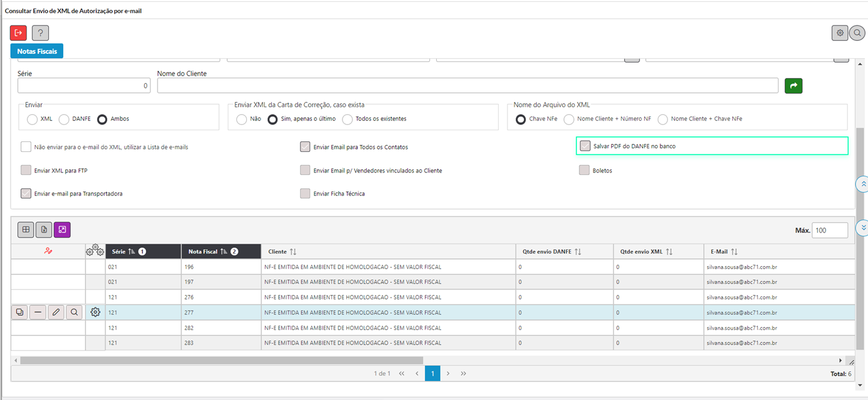The image size is (868, 400).
Task: Click the green arrow button beside Nome do Cliente
Action: (794, 86)
